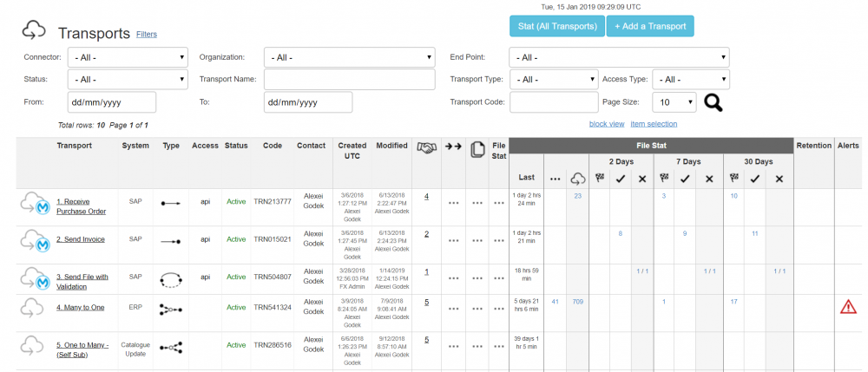Click the cloud icon in File Stat header

click(577, 179)
